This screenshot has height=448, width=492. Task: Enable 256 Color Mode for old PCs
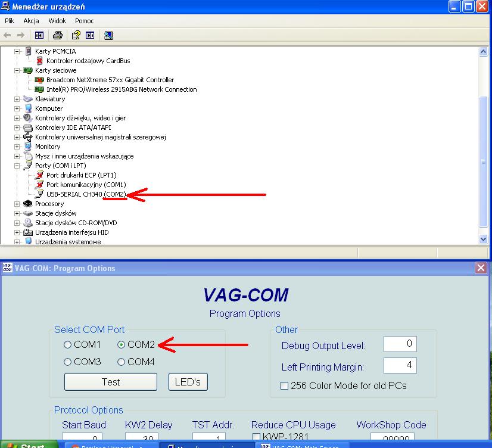tap(284, 385)
